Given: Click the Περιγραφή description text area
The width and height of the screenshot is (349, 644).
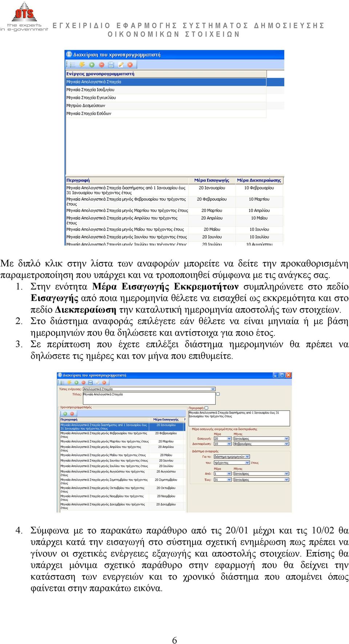Looking at the screenshot, I should (x=239, y=418).
